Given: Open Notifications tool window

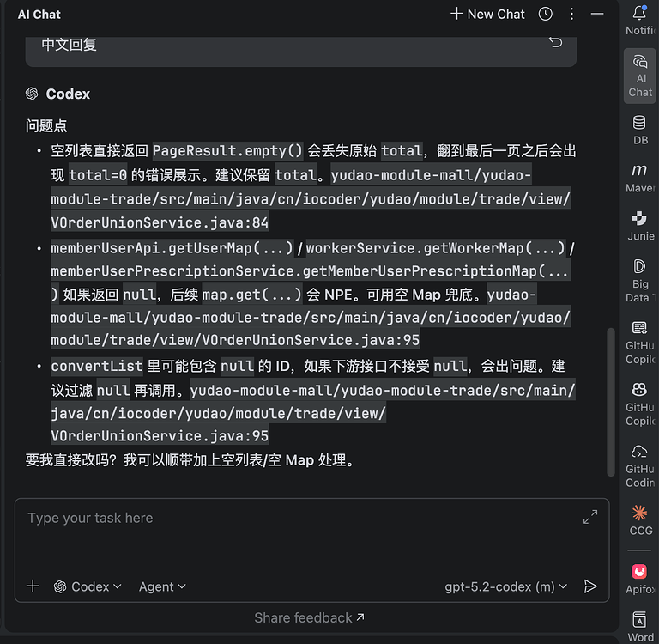Looking at the screenshot, I should point(639,21).
